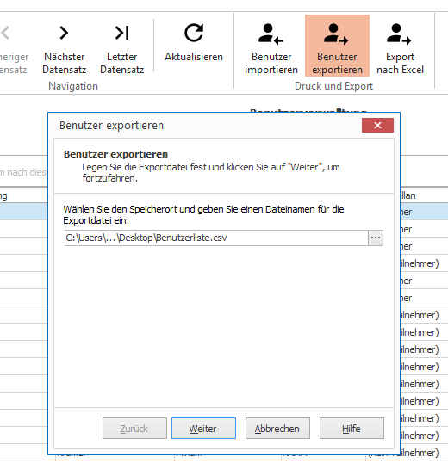Open file browser with the ellipsis button
448x476 pixels.
click(x=376, y=238)
